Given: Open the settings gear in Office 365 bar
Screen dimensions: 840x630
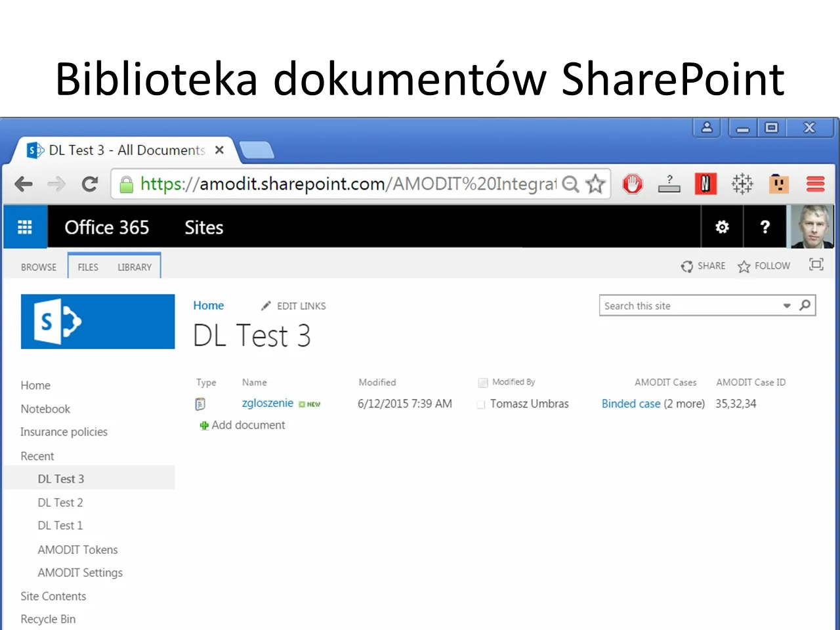Looking at the screenshot, I should [x=722, y=227].
